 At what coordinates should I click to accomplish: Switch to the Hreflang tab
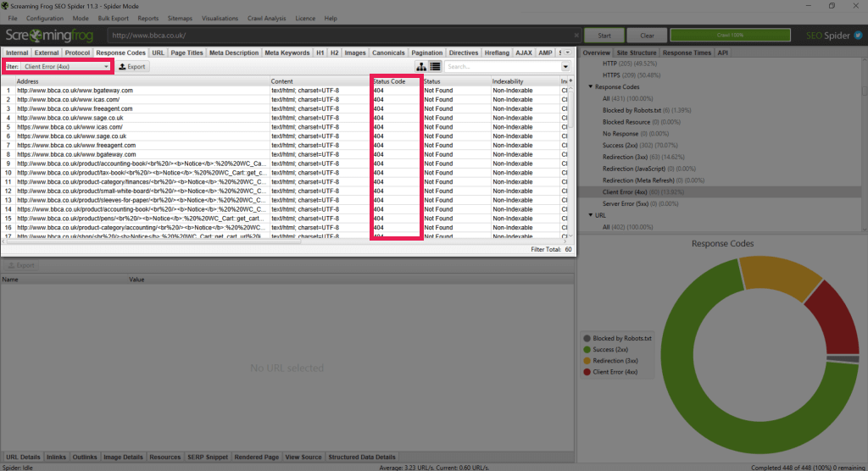(497, 53)
